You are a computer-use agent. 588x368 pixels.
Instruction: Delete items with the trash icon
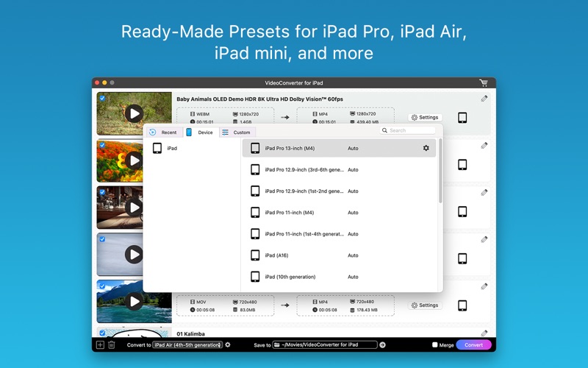click(112, 344)
